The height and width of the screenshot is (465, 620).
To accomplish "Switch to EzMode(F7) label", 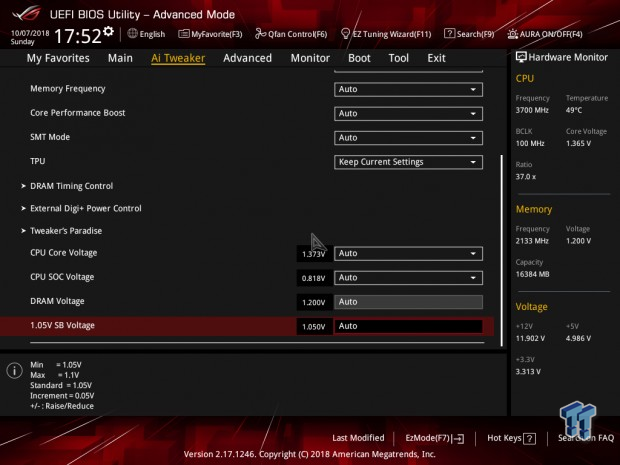I will click(x=428, y=438).
